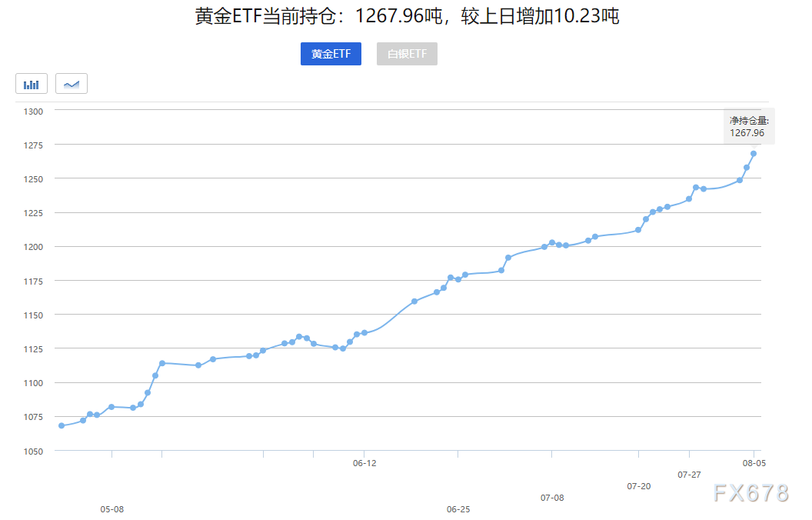Click the 净持仓量 1267.96 tooltip box

[x=749, y=127]
